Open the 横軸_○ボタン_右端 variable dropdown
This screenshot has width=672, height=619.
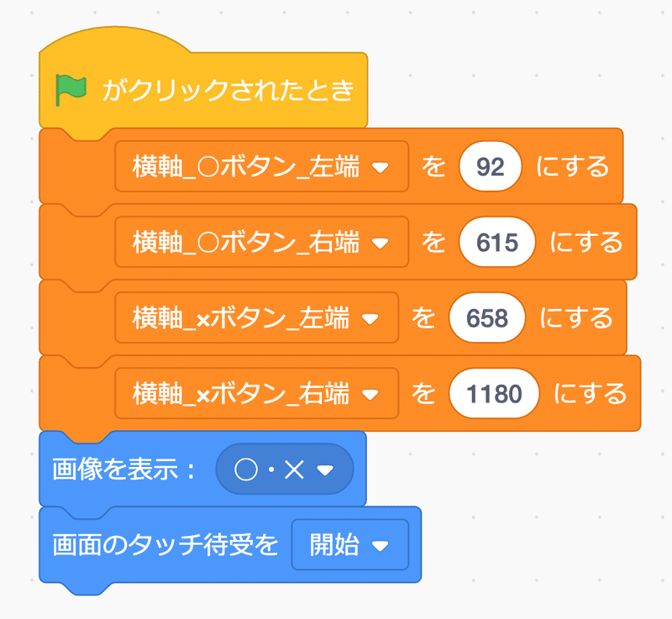click(381, 242)
